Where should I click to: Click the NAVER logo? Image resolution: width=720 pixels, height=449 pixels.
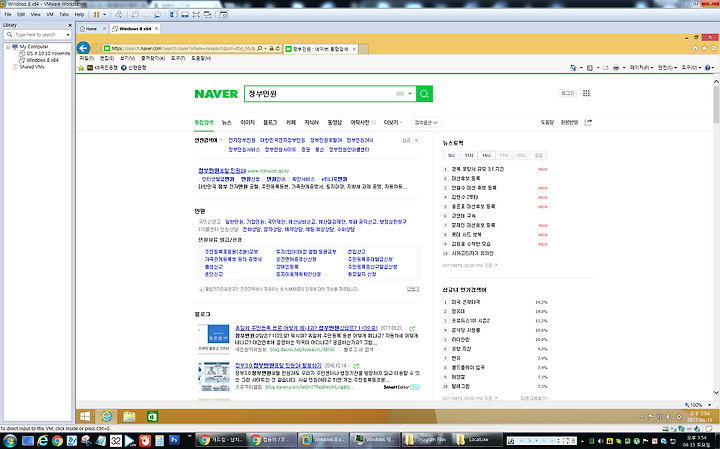216,94
